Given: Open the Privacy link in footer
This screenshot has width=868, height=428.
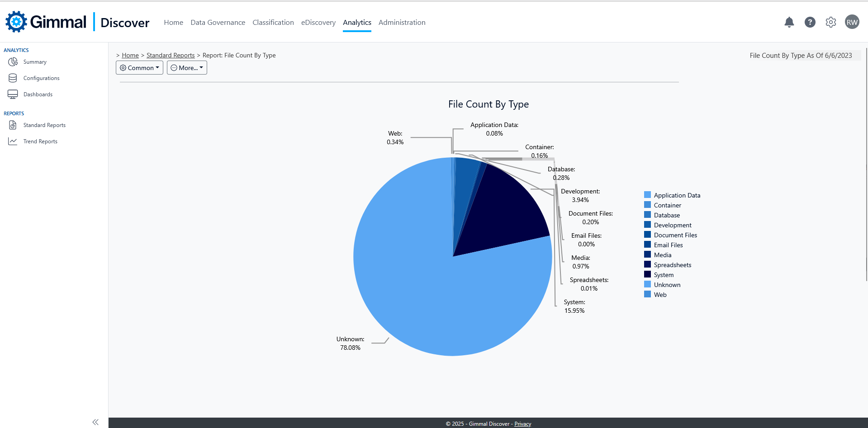Looking at the screenshot, I should [522, 424].
